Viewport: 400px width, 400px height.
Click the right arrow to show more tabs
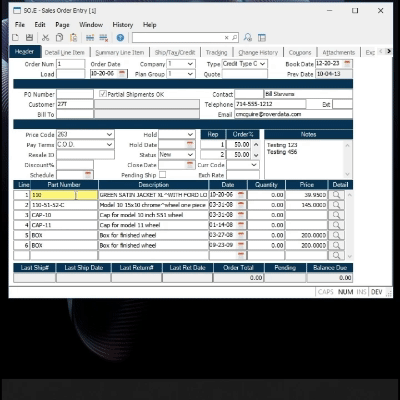click(x=389, y=51)
